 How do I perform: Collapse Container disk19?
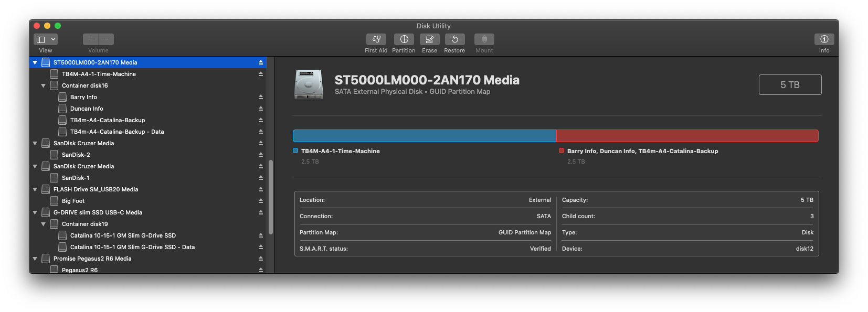click(x=44, y=224)
